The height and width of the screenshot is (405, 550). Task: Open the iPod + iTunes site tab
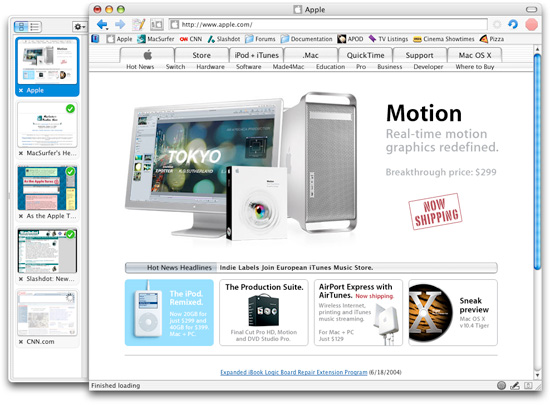256,55
